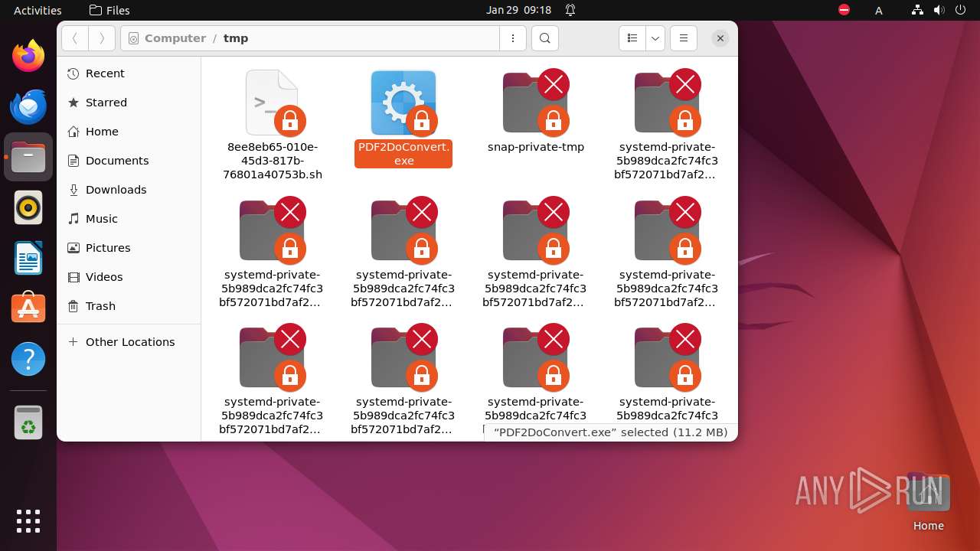Expand the view options dropdown arrow
980x551 pixels.
click(655, 38)
